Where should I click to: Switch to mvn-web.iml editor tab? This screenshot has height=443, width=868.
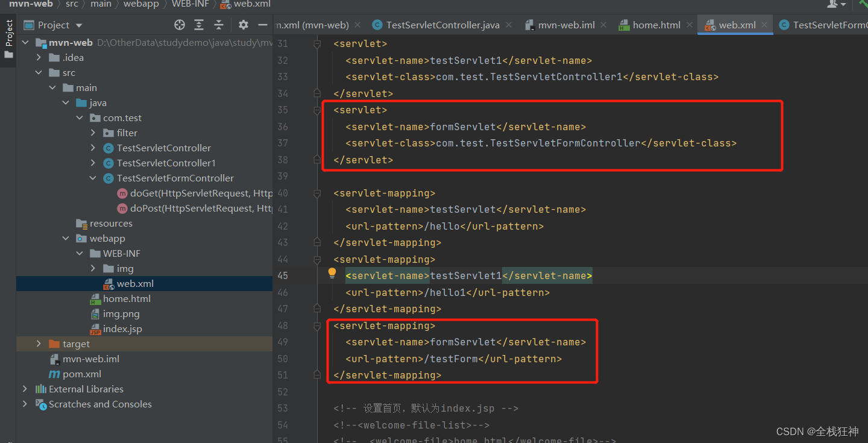pyautogui.click(x=566, y=25)
